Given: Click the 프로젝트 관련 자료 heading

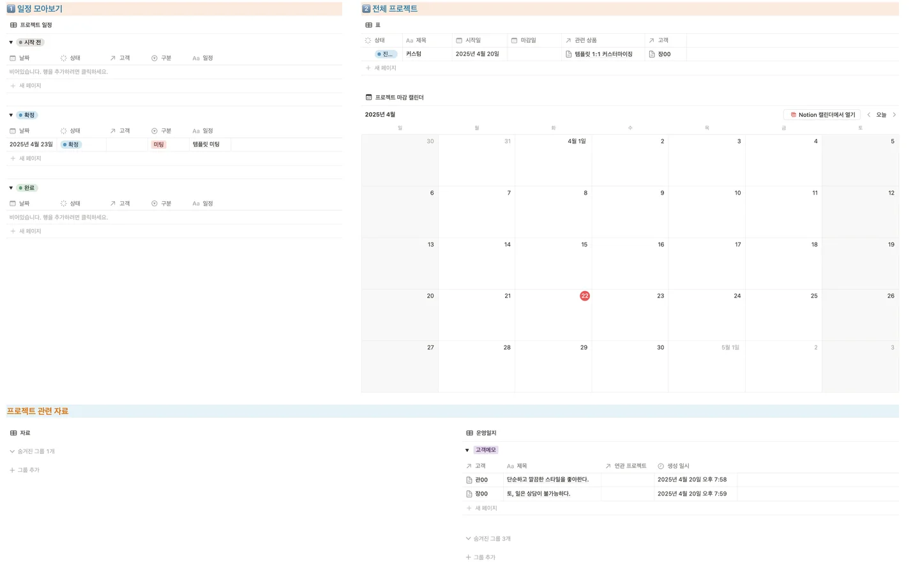Looking at the screenshot, I should tap(38, 411).
